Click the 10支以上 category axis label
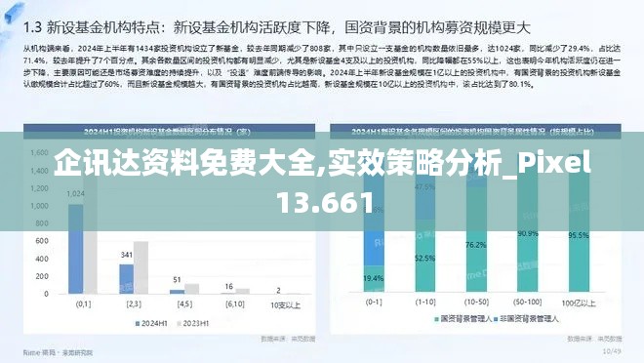This screenshot has height=363, width=644. click(x=286, y=305)
